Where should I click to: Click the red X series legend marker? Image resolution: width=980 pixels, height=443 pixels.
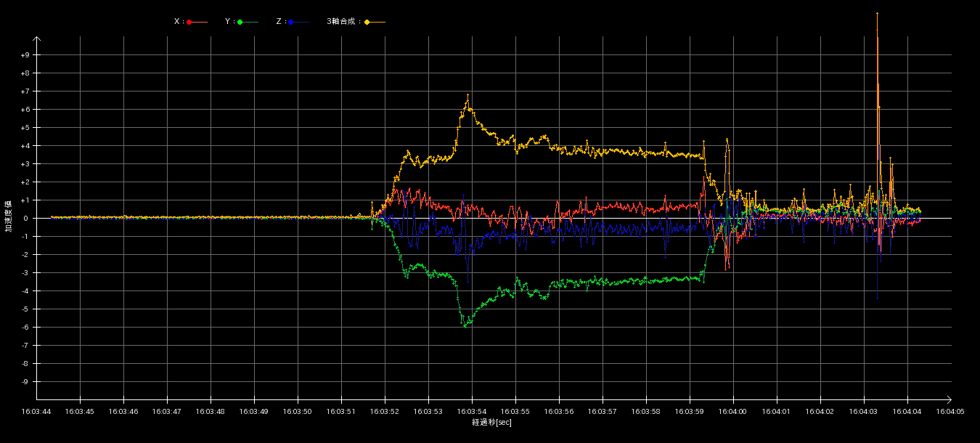[x=189, y=22]
